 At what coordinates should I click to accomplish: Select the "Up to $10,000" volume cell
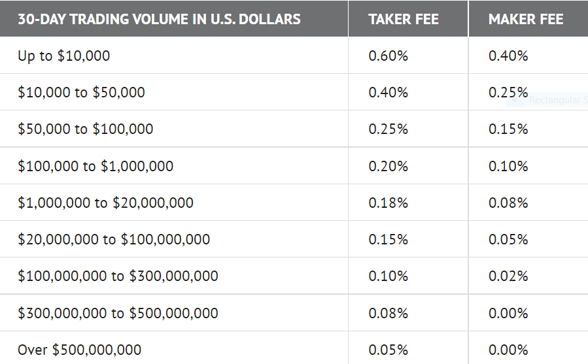[x=64, y=56]
